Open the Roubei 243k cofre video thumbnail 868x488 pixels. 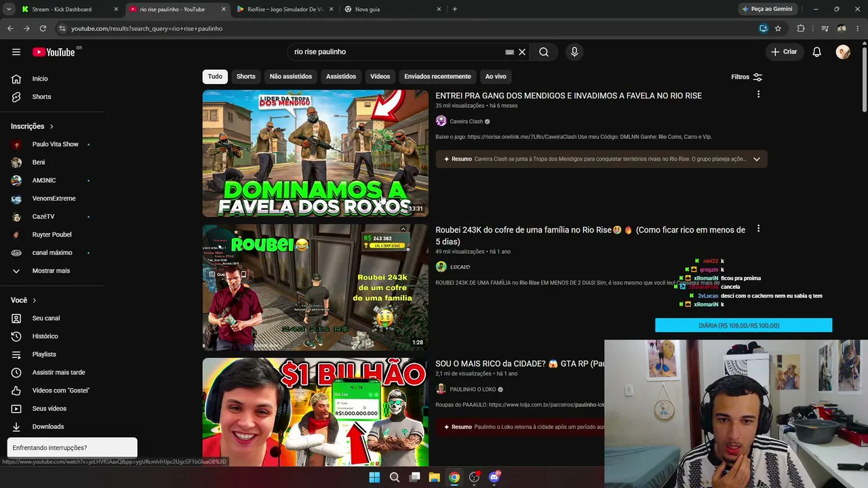point(315,287)
